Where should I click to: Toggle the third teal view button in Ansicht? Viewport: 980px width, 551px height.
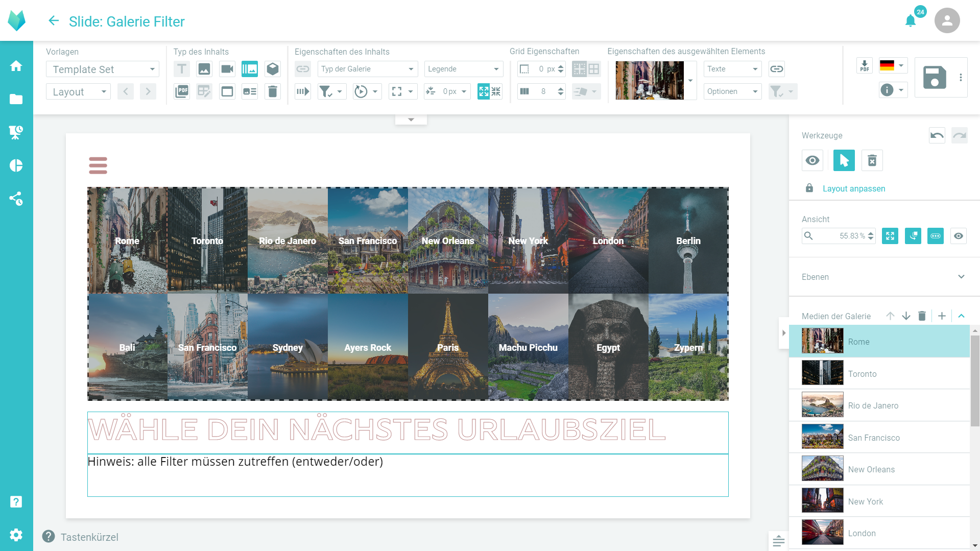point(936,236)
